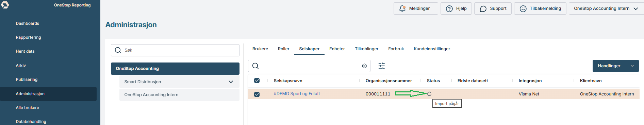
Task: Click organisation number 000011111 cell
Action: 378,94
